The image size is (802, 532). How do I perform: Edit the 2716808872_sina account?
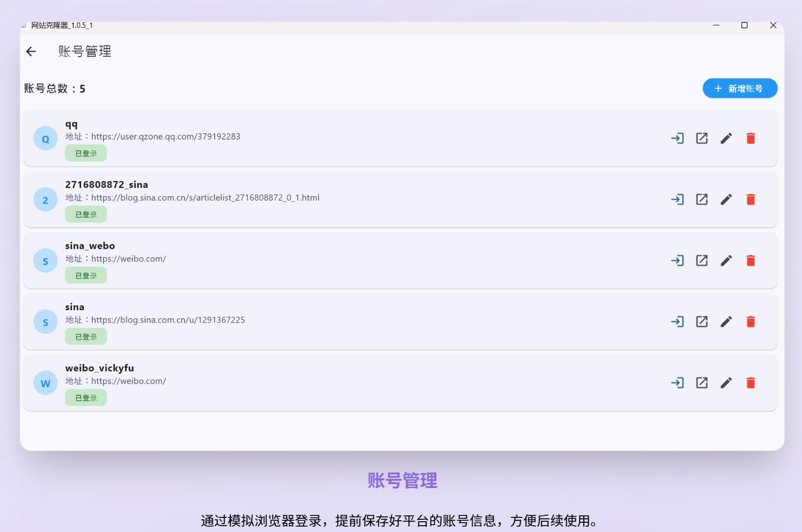726,200
